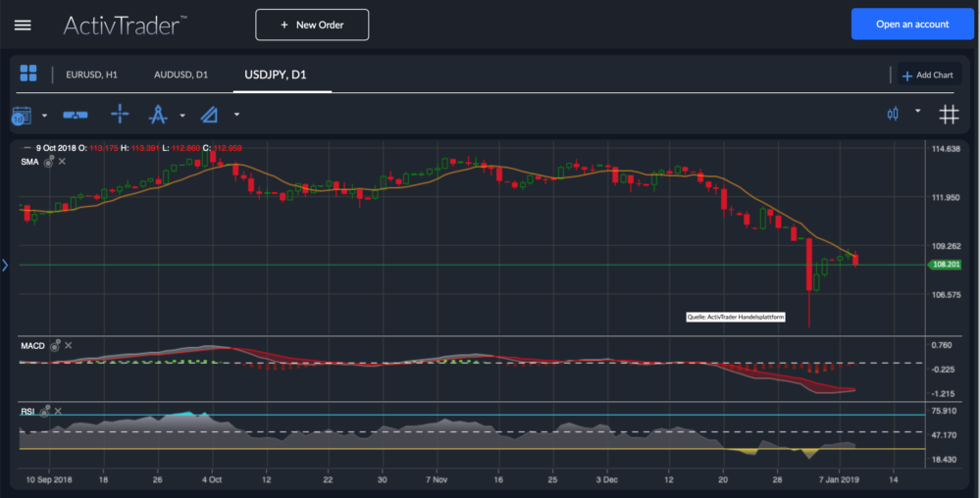This screenshot has height=498, width=980.
Task: Switch to the EURUSD, H1 tab
Action: 92,75
